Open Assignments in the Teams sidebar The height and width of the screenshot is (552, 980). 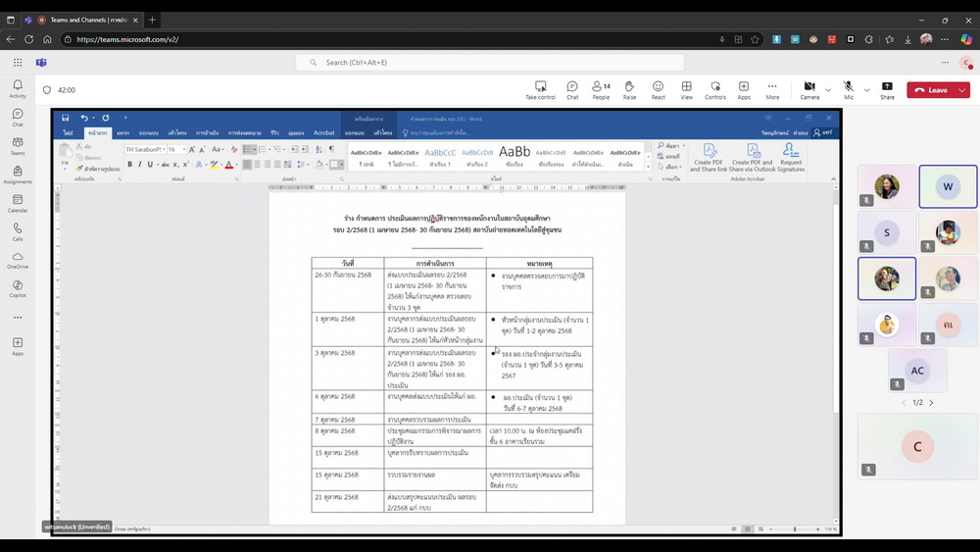click(18, 175)
